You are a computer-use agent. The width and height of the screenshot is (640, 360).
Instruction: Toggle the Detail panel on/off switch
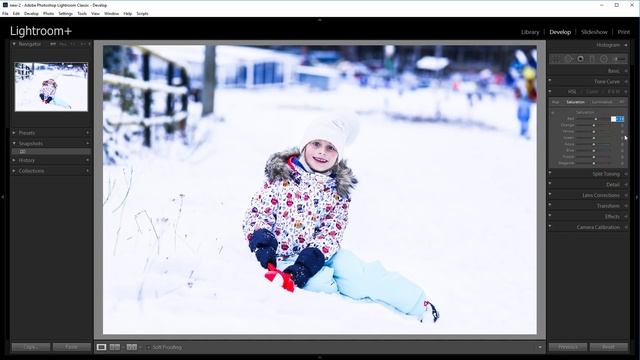(x=550, y=183)
